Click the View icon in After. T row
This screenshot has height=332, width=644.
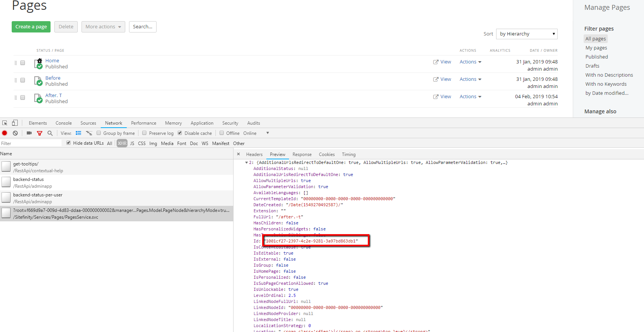tap(436, 97)
